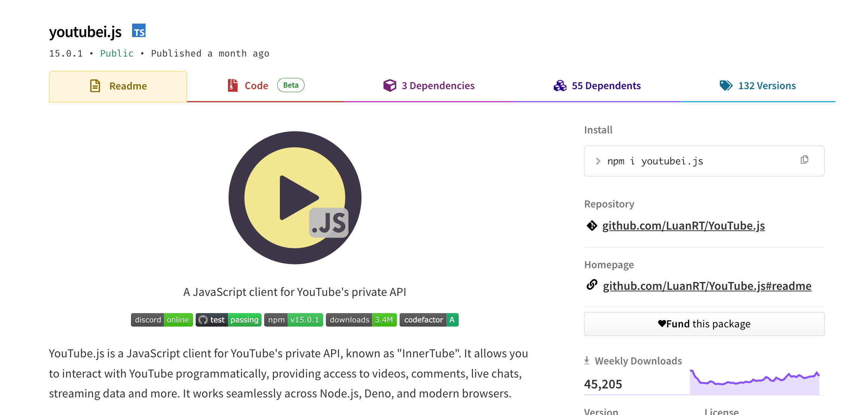Click the npm v15.0.1 badge
868x415 pixels.
(294, 320)
